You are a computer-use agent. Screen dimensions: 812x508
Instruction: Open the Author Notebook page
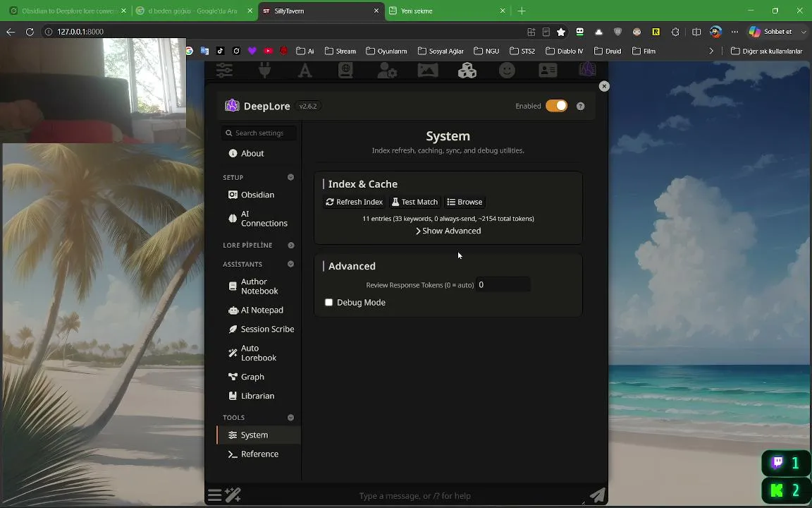click(259, 286)
